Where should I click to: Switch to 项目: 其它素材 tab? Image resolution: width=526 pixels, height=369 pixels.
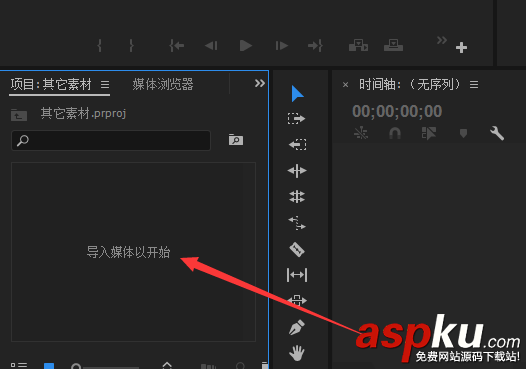point(51,84)
